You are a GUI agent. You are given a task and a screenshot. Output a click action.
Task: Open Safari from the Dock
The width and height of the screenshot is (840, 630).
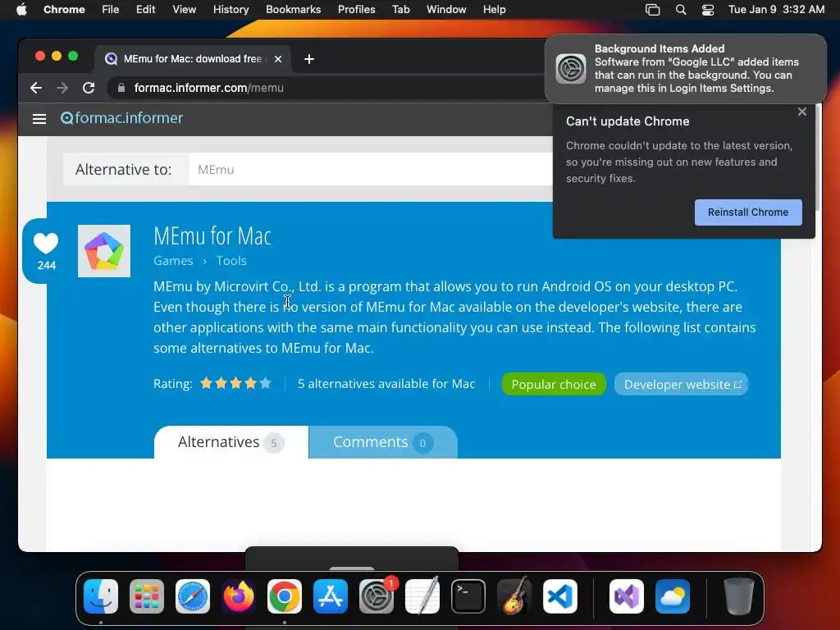pyautogui.click(x=193, y=596)
